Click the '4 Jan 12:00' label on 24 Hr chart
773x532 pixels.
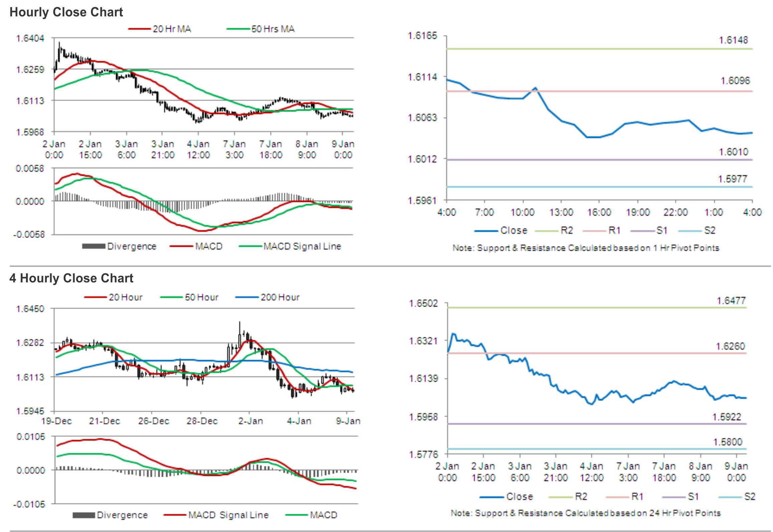pos(592,472)
